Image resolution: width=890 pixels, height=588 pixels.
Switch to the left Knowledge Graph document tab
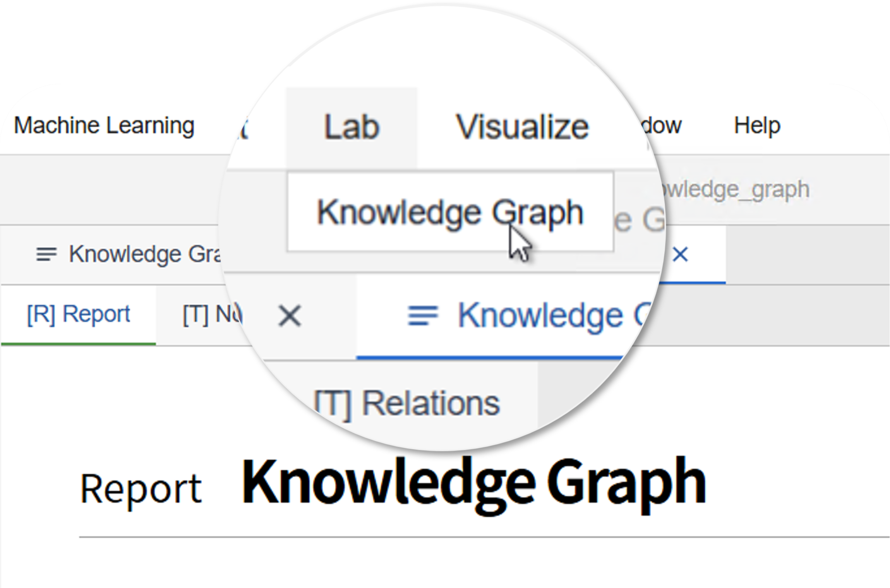click(x=128, y=254)
